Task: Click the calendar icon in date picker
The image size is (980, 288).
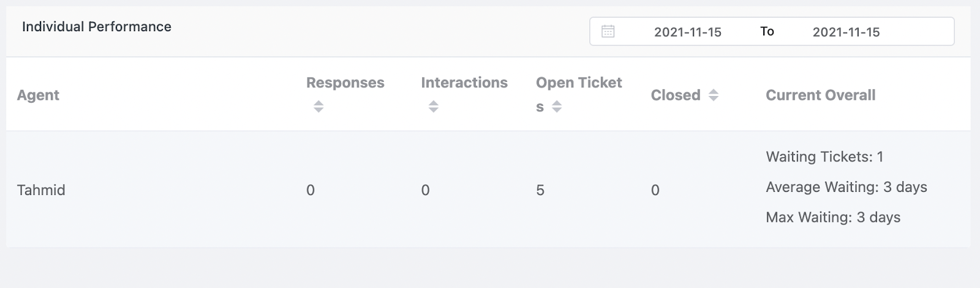Action: [x=608, y=31]
